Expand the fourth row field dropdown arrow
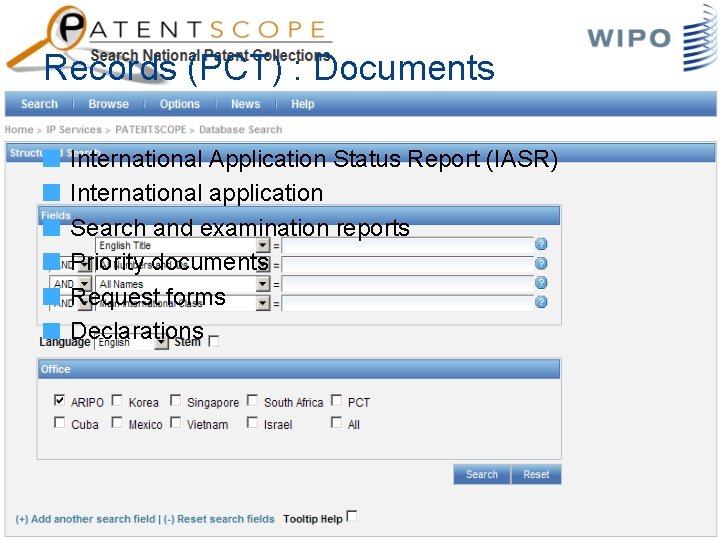Image resolution: width=720 pixels, height=540 pixels. point(263,303)
